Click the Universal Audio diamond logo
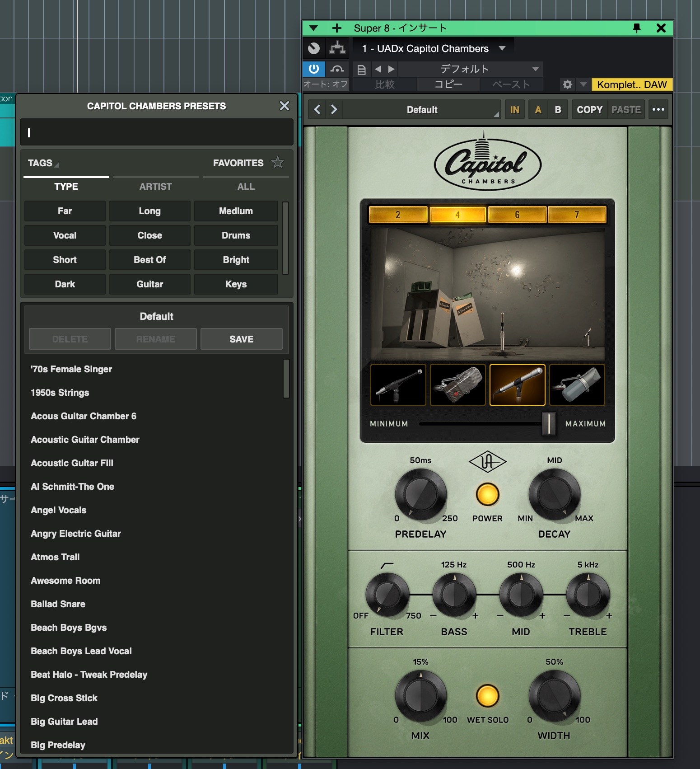Image resolution: width=700 pixels, height=769 pixels. 487,462
